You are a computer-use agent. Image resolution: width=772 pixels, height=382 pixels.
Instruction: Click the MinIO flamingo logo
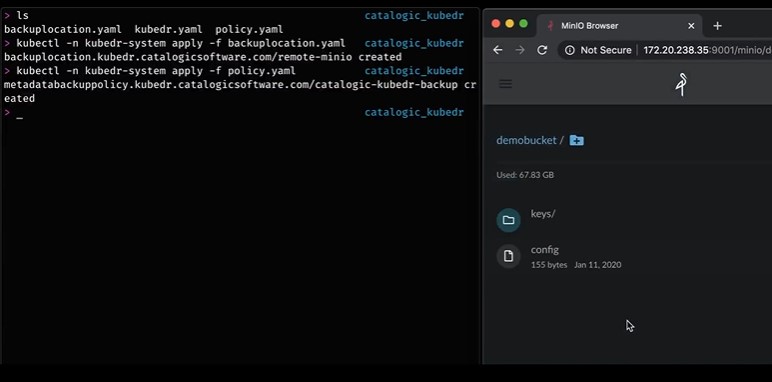point(682,84)
